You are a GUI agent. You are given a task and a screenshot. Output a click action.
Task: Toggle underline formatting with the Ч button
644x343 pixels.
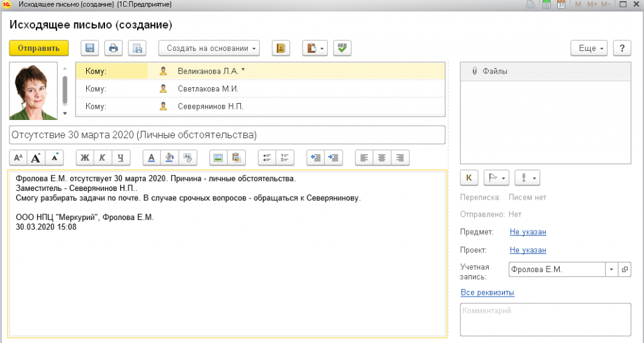tap(121, 158)
